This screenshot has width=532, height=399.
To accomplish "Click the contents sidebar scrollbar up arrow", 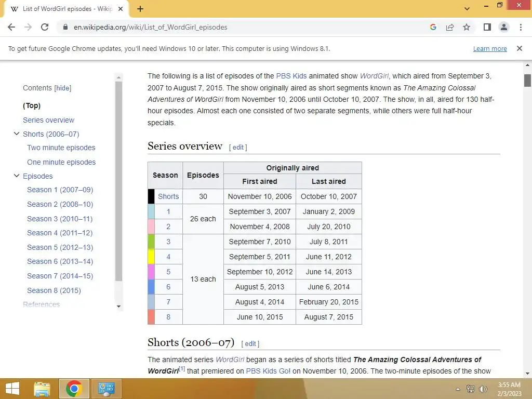I will point(118,77).
